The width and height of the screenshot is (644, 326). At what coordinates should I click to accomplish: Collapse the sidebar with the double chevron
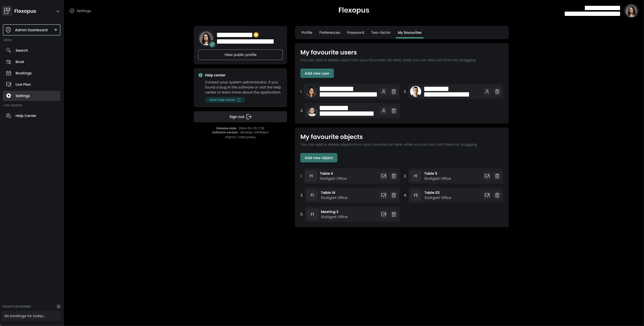pos(58,11)
